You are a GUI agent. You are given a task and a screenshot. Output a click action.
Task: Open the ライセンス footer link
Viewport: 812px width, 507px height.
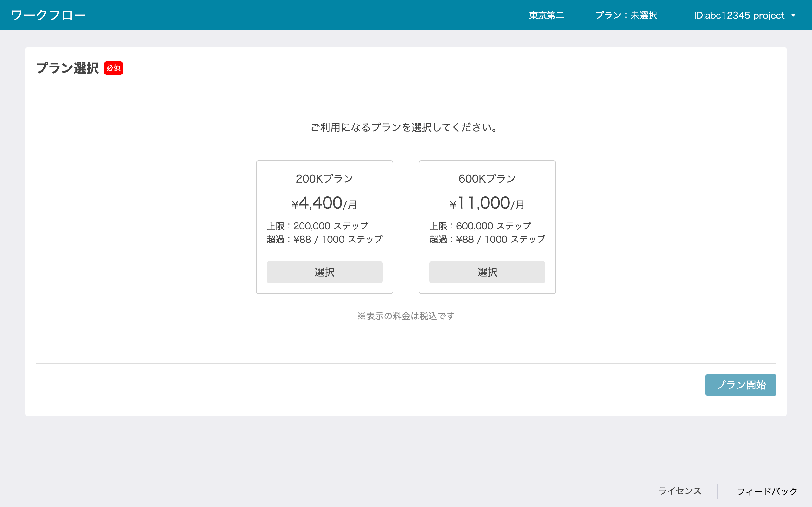(x=679, y=491)
